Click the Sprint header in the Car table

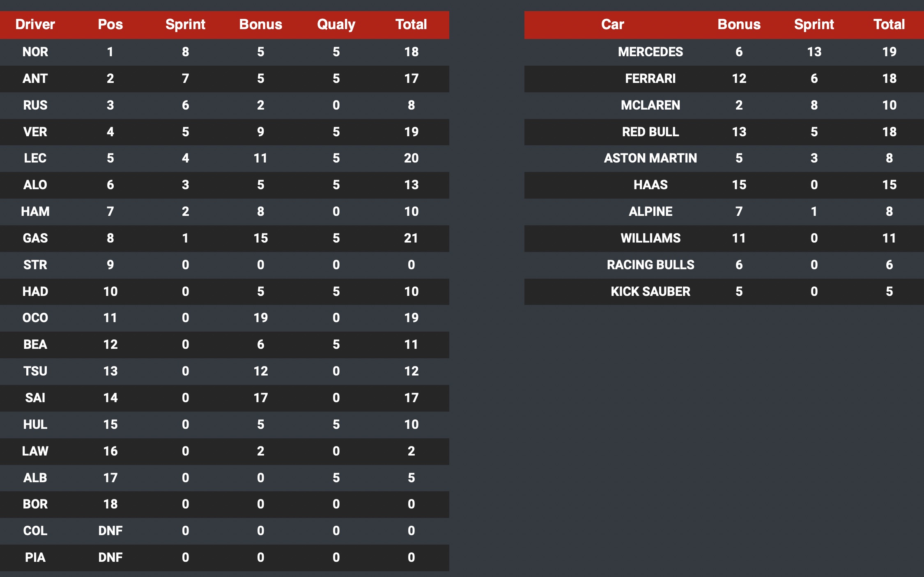pos(814,25)
